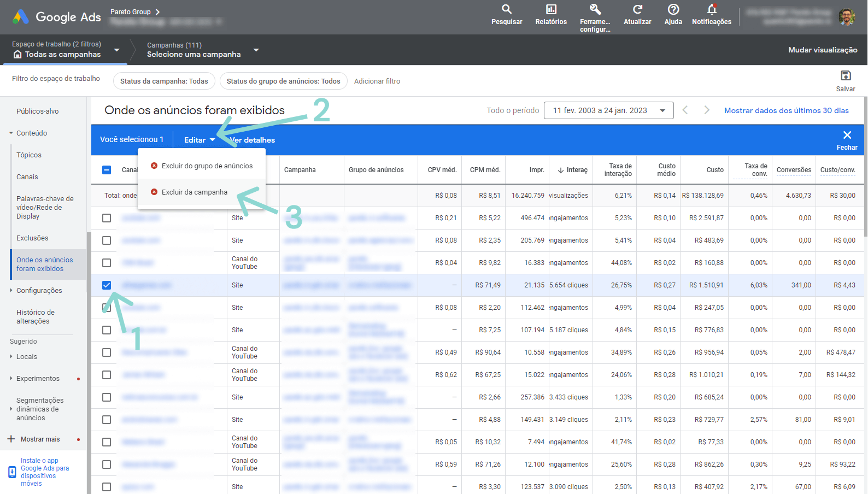Expand the Editar dropdown

coord(199,140)
